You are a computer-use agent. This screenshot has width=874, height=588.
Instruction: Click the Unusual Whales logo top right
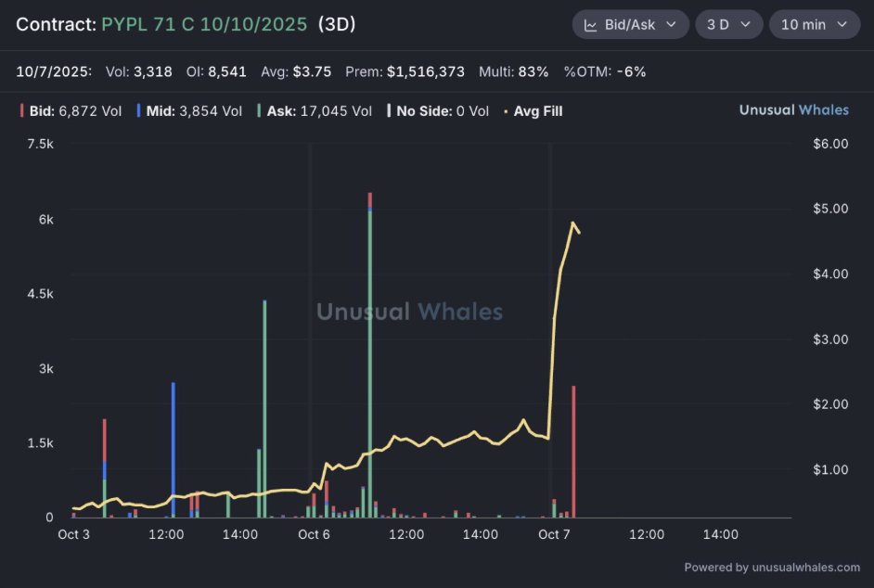coord(793,110)
